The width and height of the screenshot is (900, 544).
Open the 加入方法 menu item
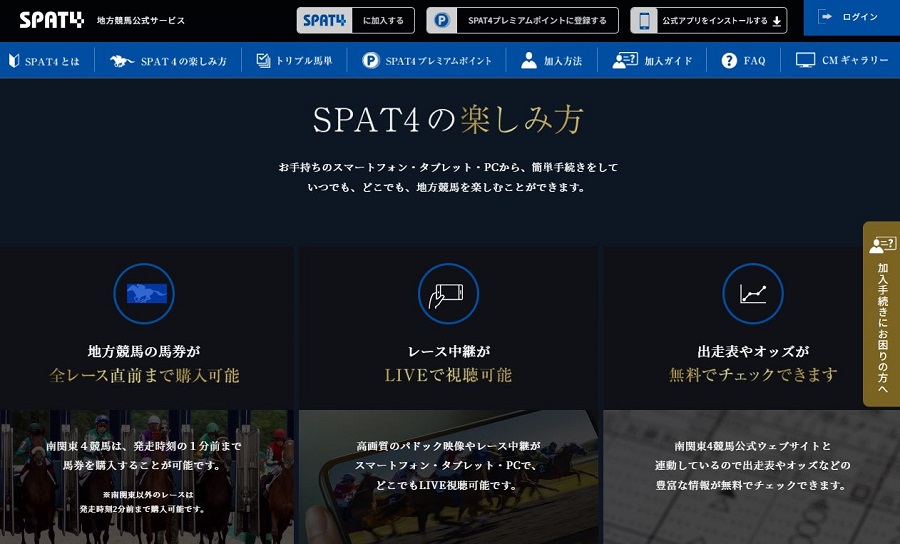pos(552,60)
